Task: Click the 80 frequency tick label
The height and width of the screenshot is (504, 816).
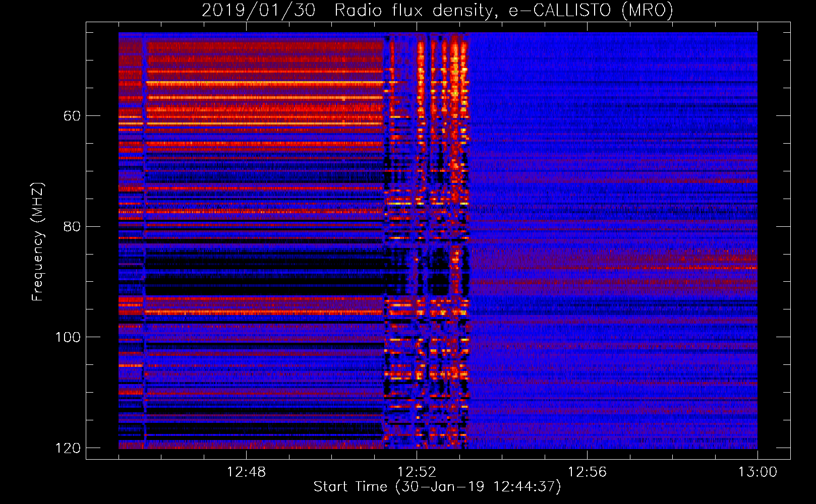Action: tap(72, 226)
